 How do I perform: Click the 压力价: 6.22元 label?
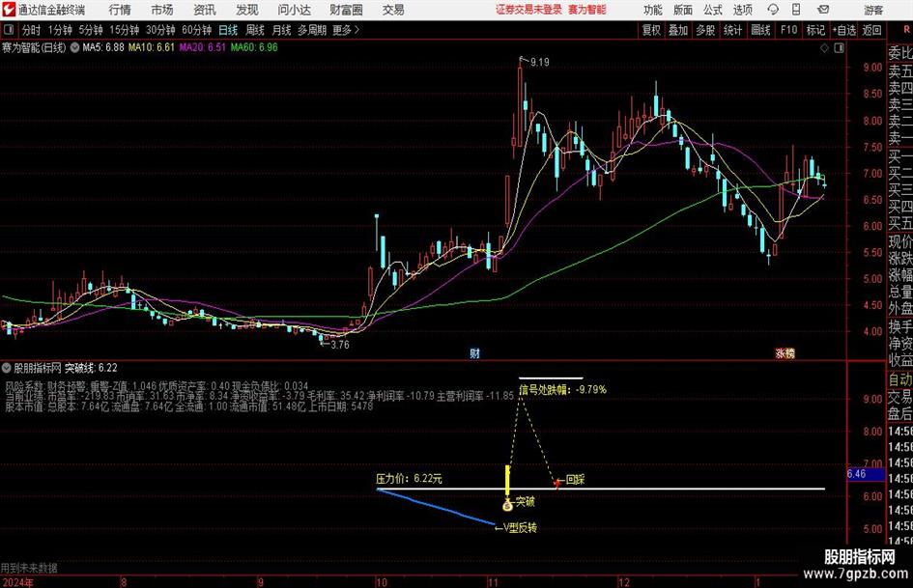click(x=409, y=479)
